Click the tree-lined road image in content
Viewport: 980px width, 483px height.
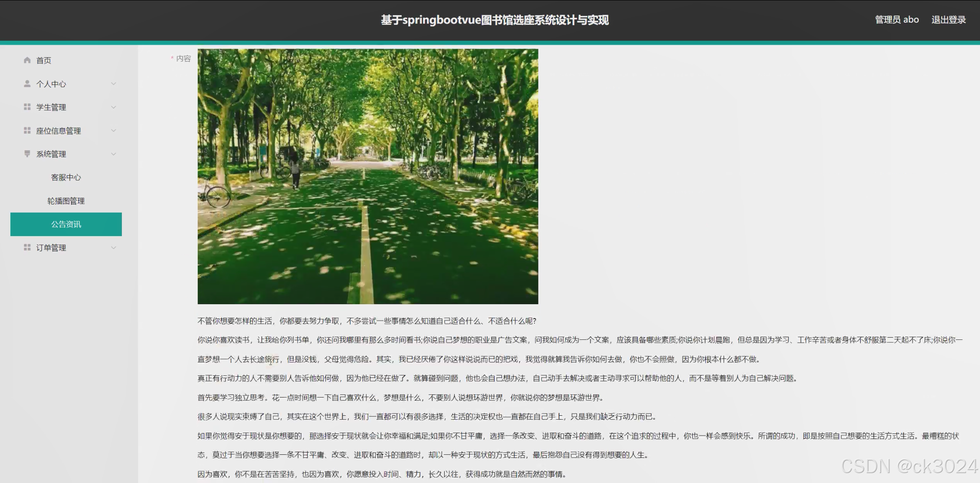tap(367, 176)
